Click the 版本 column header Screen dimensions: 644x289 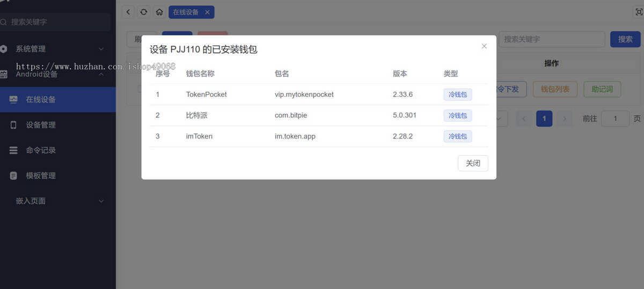coord(400,74)
